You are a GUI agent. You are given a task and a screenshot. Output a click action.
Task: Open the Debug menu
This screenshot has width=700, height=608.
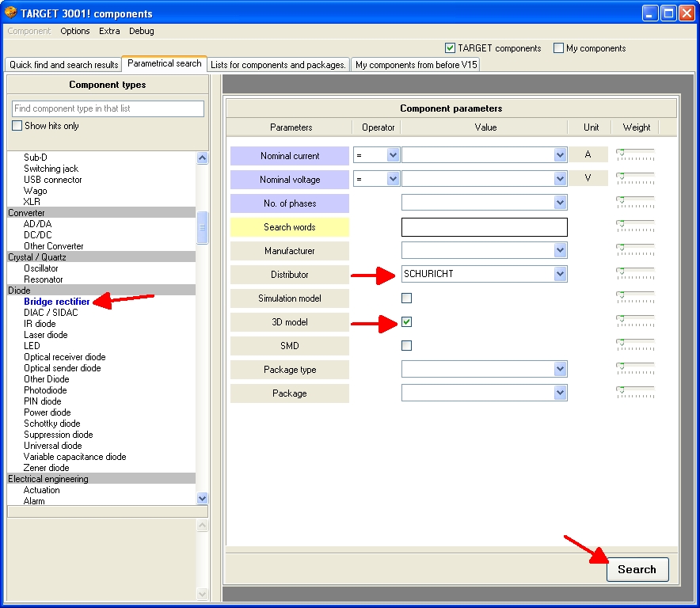click(141, 31)
